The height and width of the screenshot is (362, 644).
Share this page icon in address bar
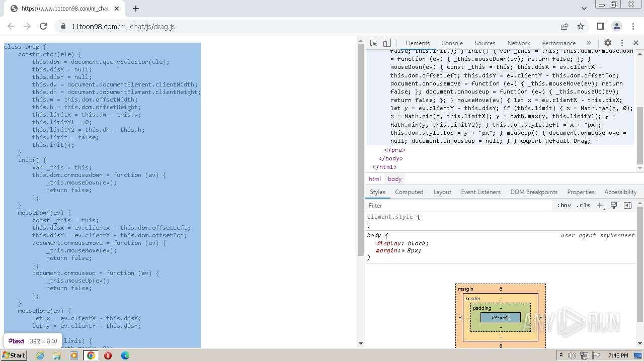tap(565, 26)
